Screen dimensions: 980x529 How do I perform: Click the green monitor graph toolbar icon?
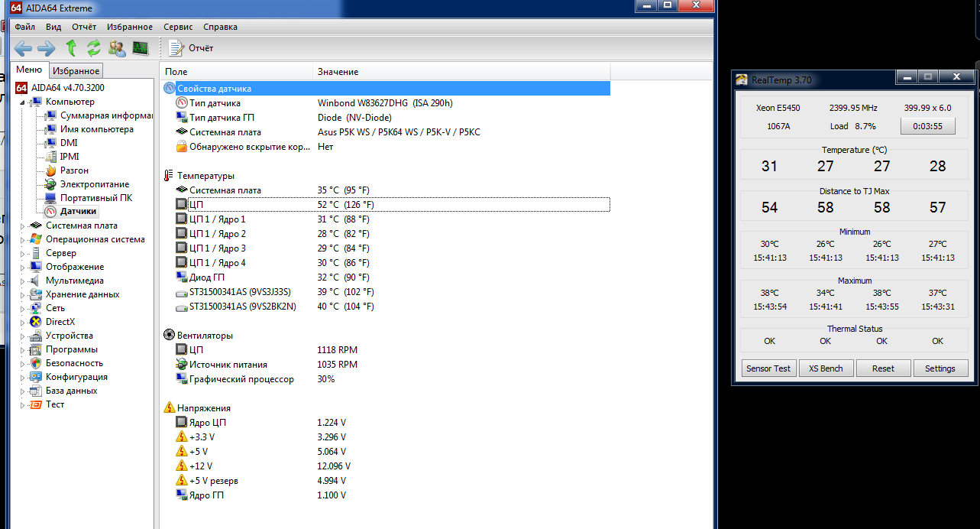click(141, 48)
